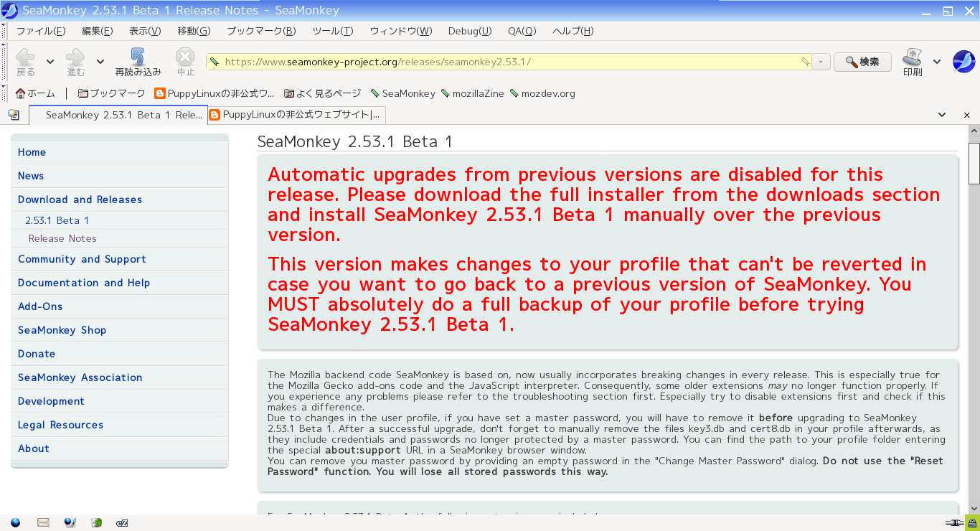Click the Add-Ons sidebar link
The image size is (980, 531).
coord(40,306)
